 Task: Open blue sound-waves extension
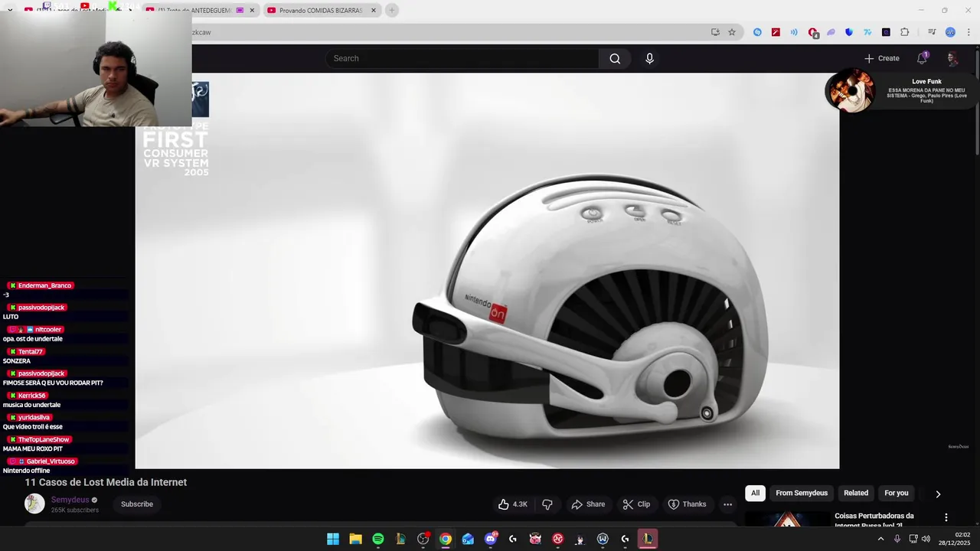794,32
